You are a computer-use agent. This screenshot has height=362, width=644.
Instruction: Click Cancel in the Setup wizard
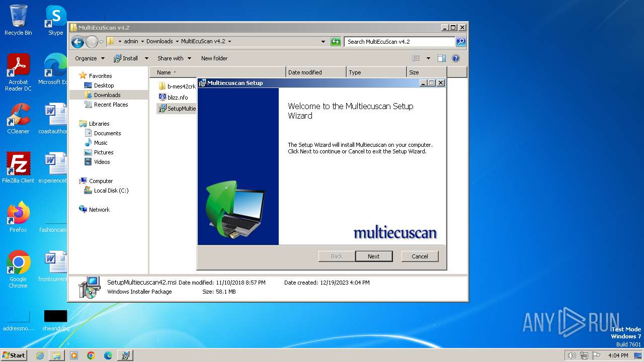pos(420,256)
